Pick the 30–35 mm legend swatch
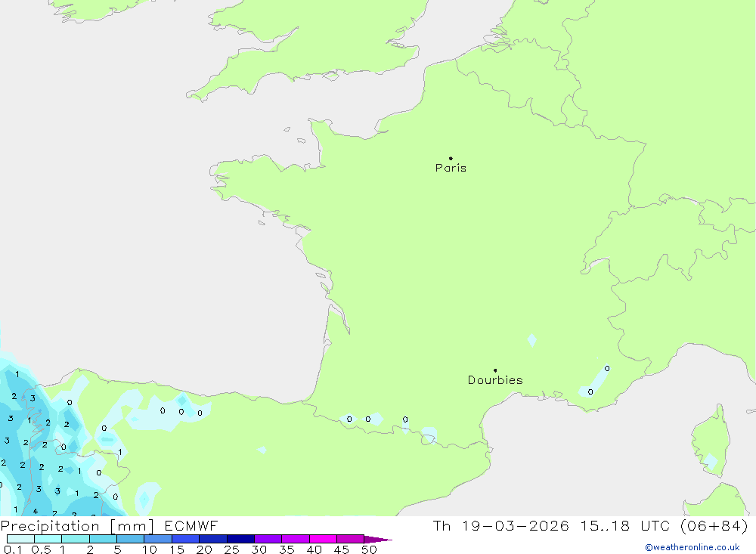 tap(268, 539)
